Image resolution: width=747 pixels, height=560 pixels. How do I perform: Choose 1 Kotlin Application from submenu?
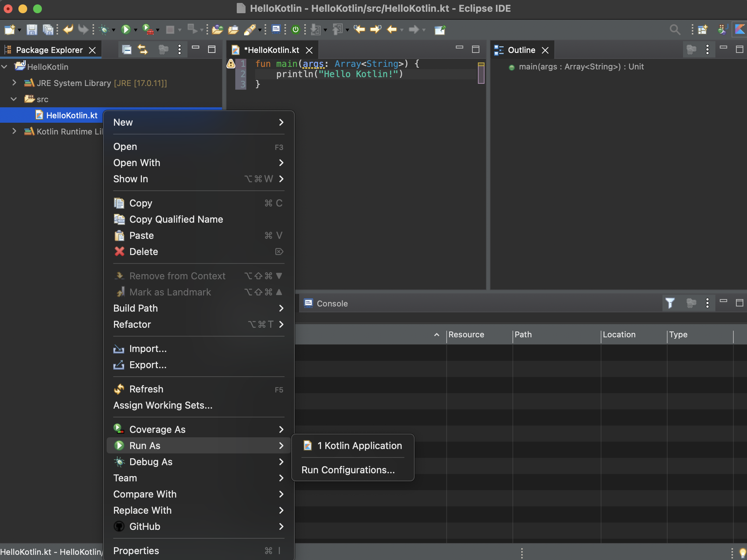pyautogui.click(x=359, y=446)
